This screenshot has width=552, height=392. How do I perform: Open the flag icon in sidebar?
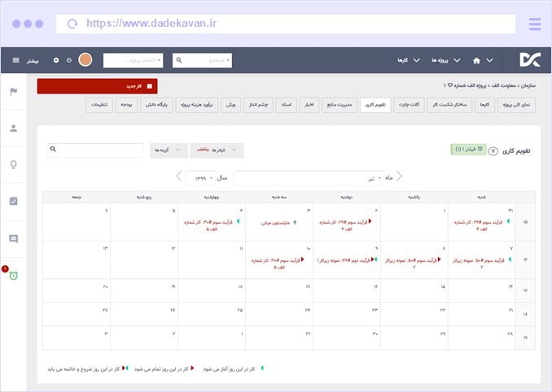[x=13, y=92]
